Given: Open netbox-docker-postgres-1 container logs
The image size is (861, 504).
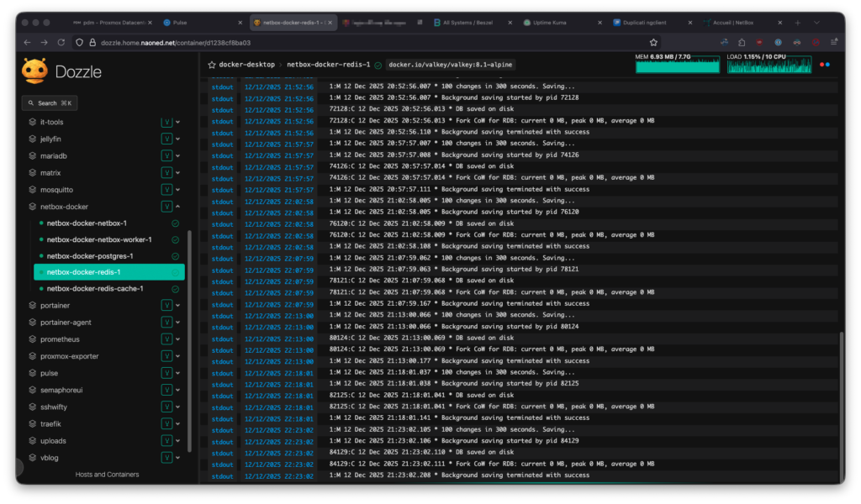Looking at the screenshot, I should (x=90, y=256).
